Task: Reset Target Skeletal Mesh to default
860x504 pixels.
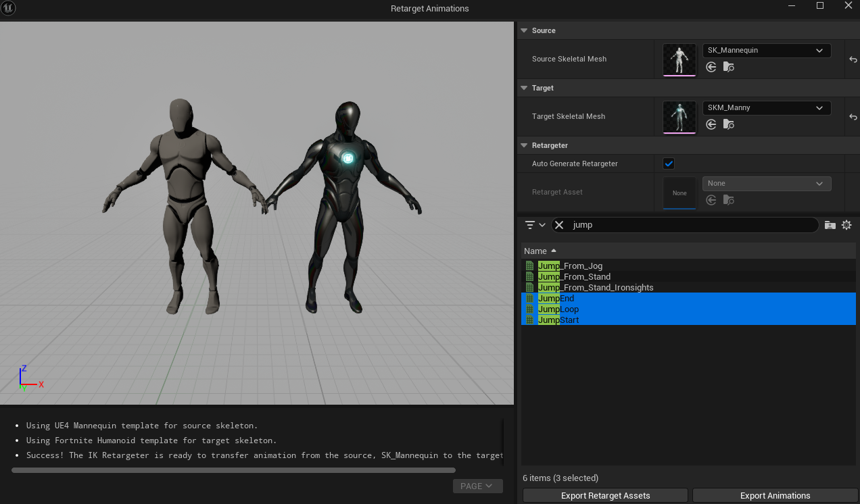Action: (x=853, y=117)
